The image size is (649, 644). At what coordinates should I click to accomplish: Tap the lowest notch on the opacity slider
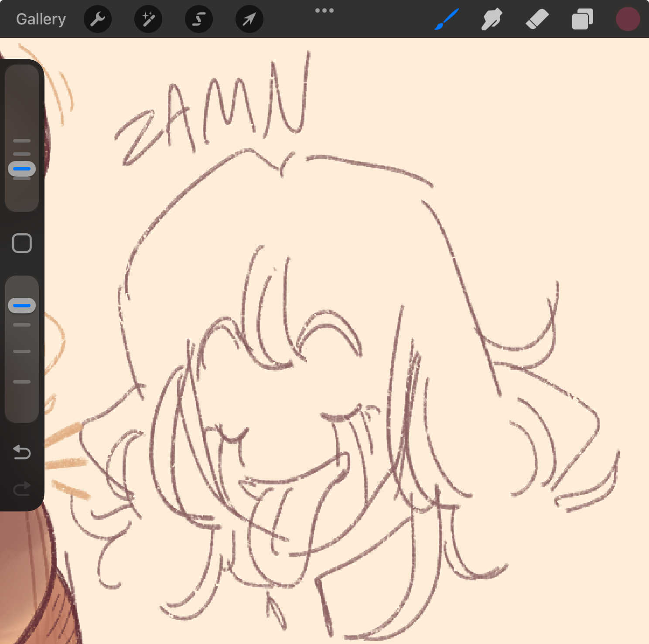pyautogui.click(x=22, y=382)
